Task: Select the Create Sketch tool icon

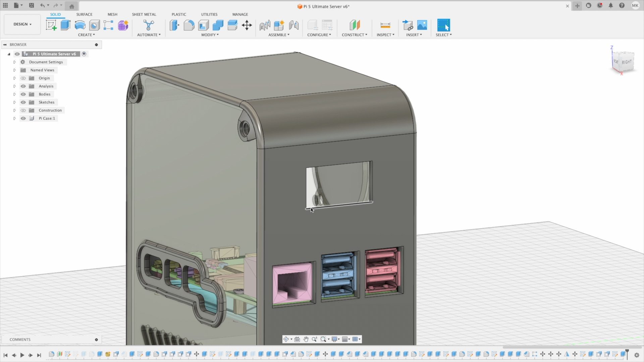Action: click(51, 25)
